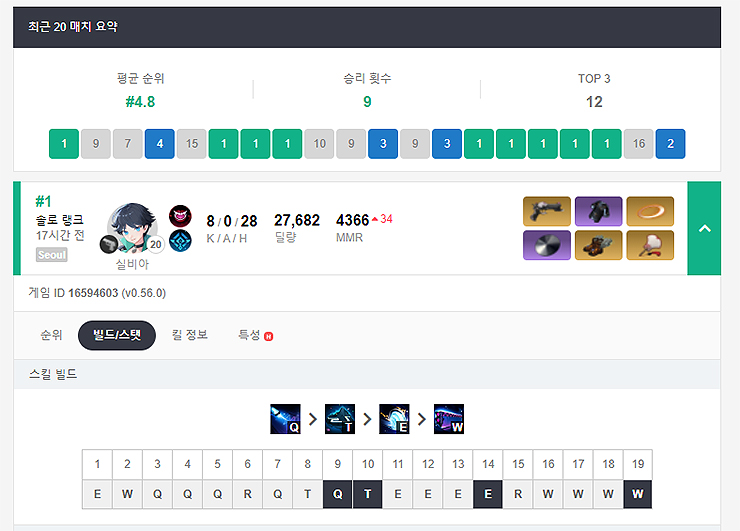Click the unhighlighted T cell under level 8
The height and width of the screenshot is (531, 740).
click(307, 494)
